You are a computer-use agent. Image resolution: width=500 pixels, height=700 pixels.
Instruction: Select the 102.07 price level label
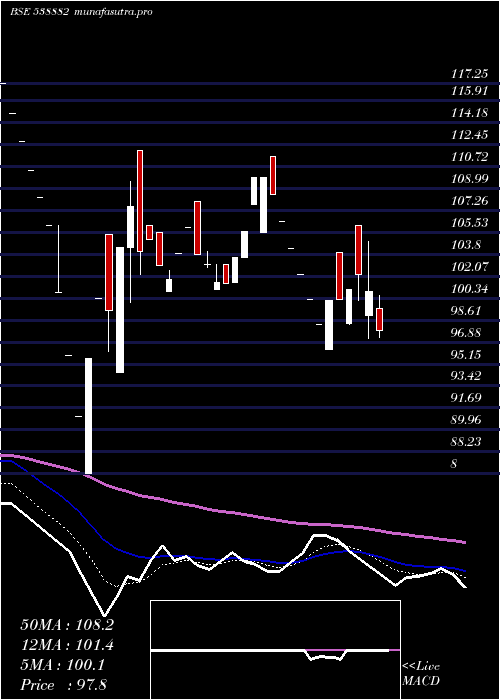pyautogui.click(x=469, y=267)
